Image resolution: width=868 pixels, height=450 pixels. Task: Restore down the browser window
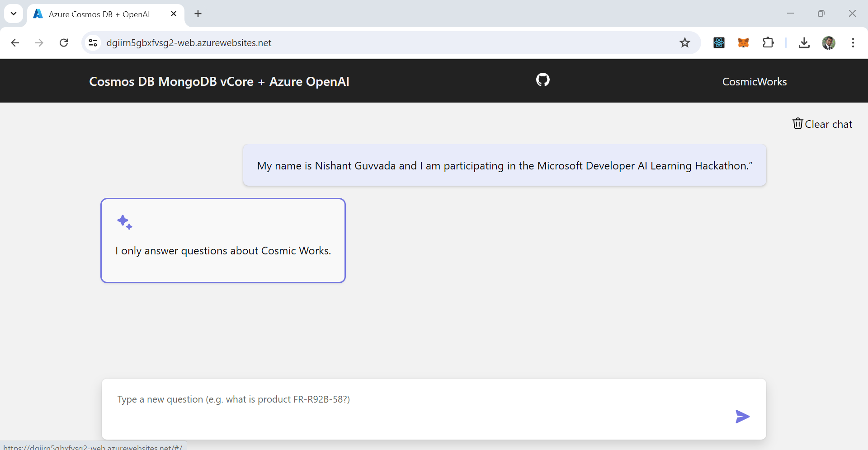(x=821, y=14)
